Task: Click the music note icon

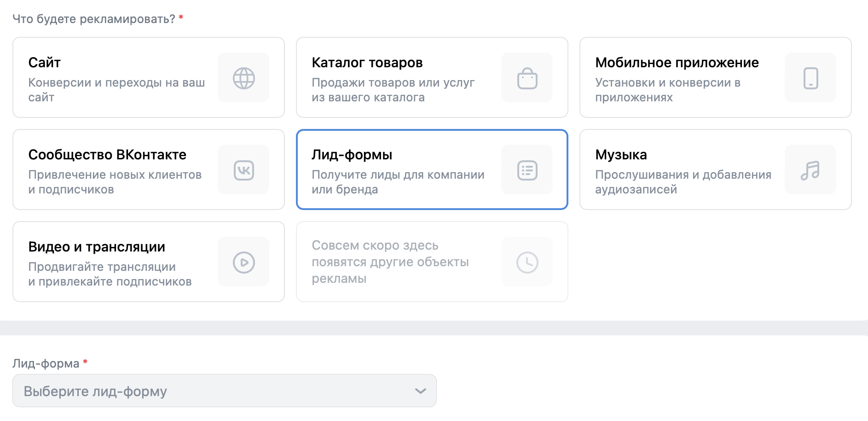Action: coord(810,170)
